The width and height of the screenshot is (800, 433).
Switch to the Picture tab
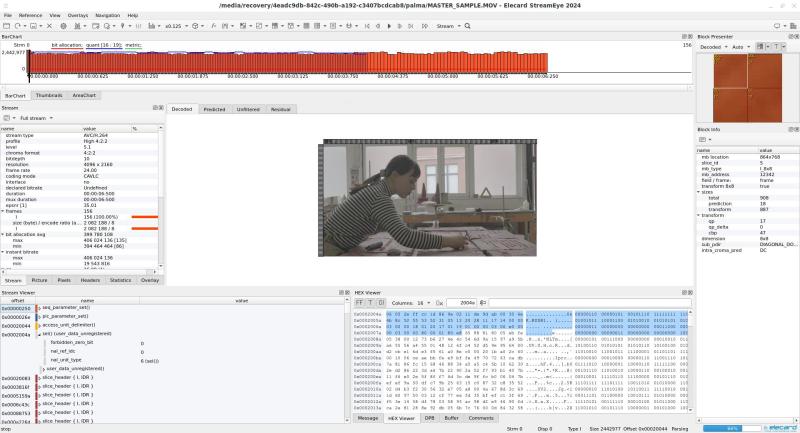click(x=39, y=281)
